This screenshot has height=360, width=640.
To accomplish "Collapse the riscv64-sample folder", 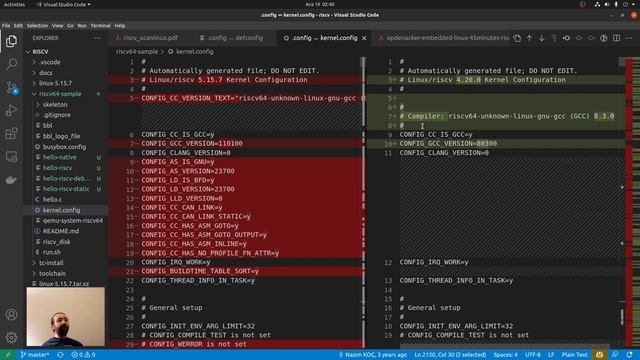I will pos(60,94).
